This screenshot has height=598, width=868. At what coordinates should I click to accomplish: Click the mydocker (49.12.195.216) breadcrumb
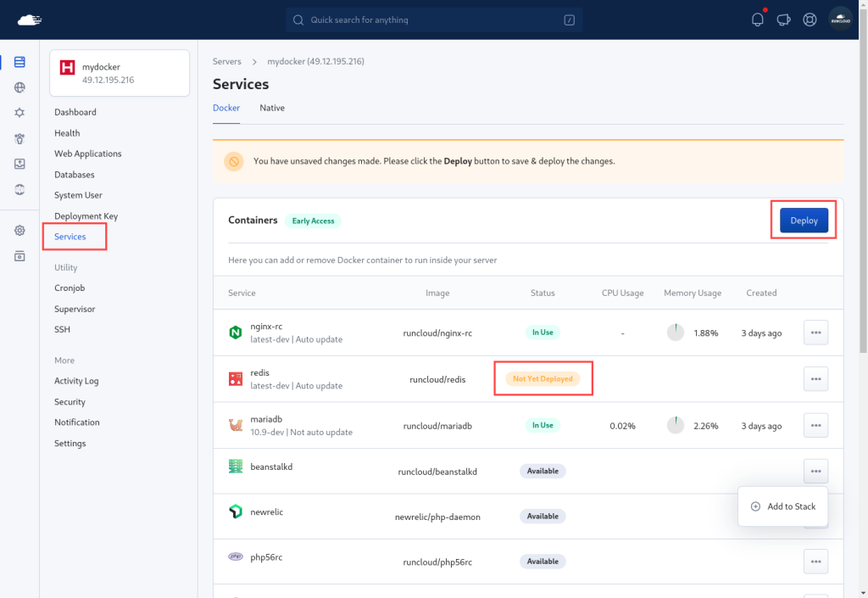[315, 61]
